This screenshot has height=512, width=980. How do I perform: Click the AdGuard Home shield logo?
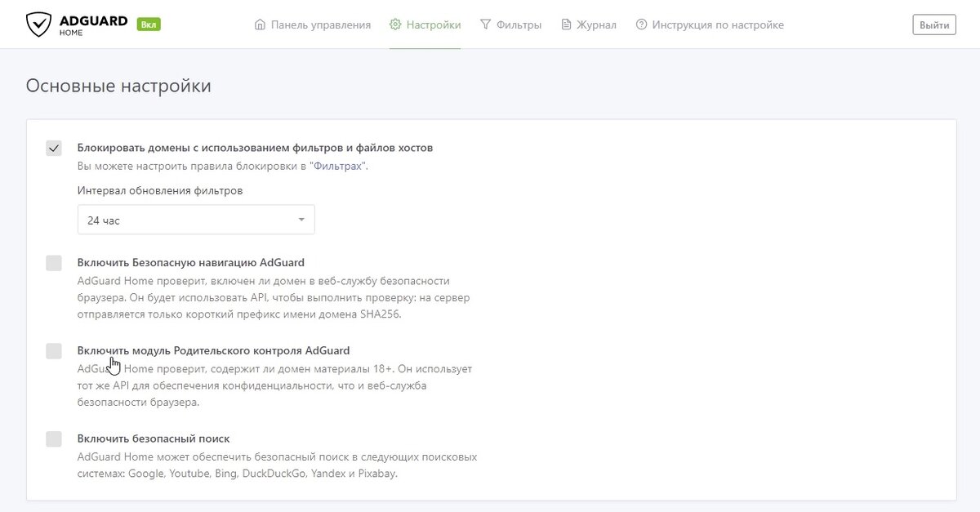tap(38, 24)
